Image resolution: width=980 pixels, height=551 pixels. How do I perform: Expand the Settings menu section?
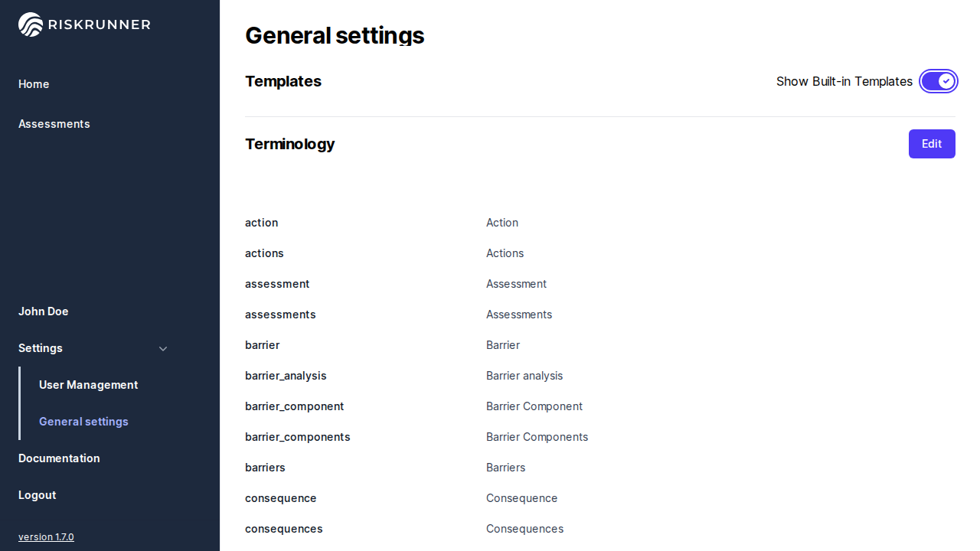tap(41, 348)
